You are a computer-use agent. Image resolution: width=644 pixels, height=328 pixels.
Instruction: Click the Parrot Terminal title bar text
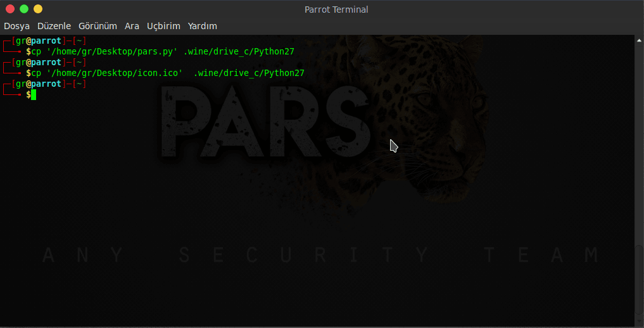[x=336, y=9]
